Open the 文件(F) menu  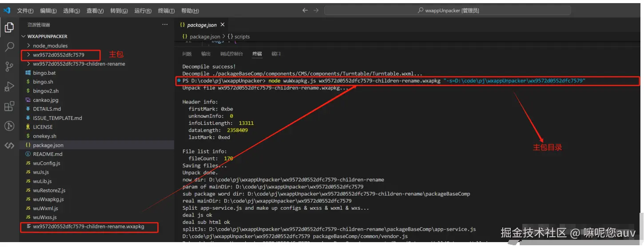pyautogui.click(x=25, y=11)
